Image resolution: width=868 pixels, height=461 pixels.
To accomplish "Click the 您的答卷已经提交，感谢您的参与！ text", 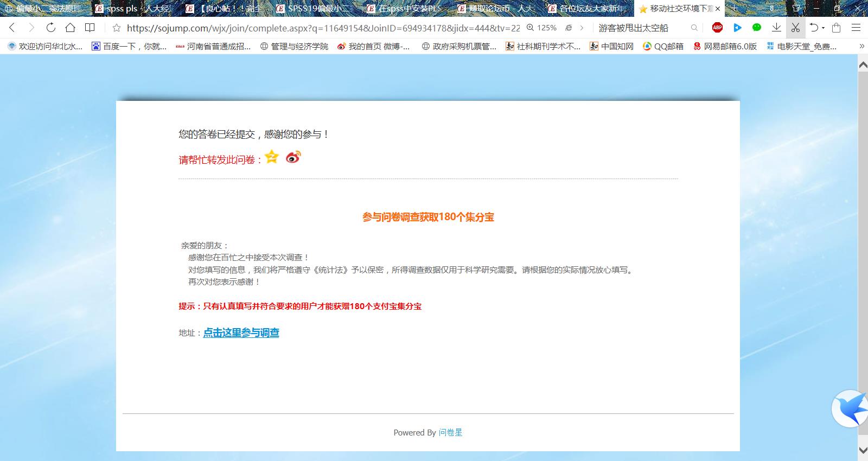I will pos(254,134).
